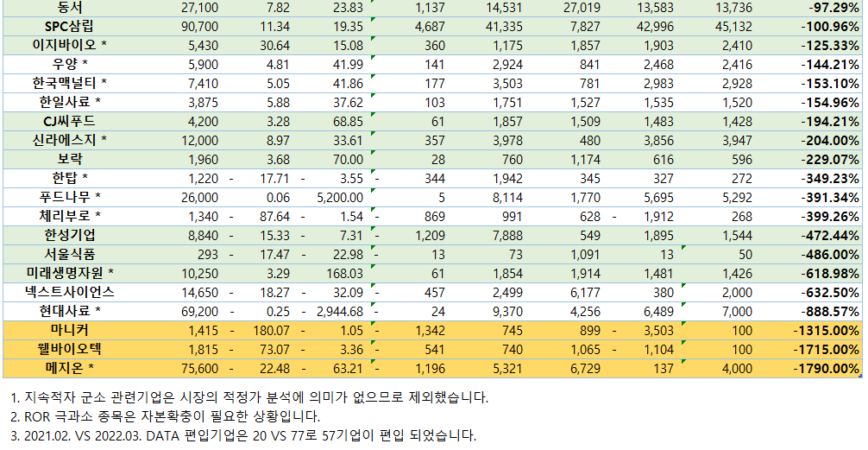Click the -1315.00% cell

pos(827,330)
